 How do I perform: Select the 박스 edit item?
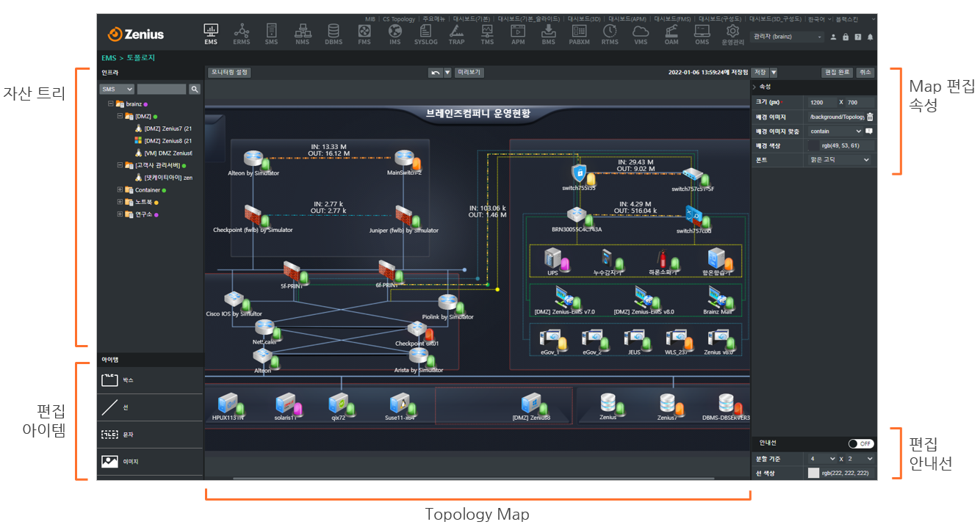150,380
